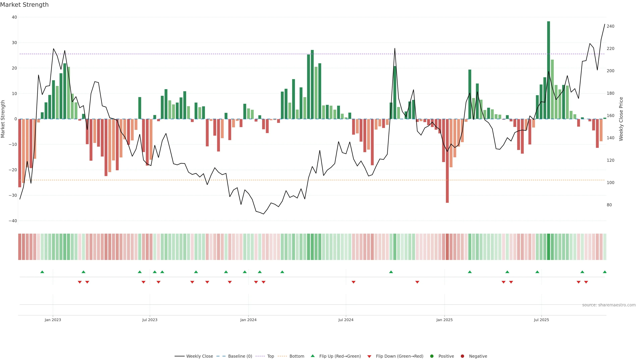The height and width of the screenshot is (362, 644).
Task: Click the green Flip Up legend triangle
Action: [312, 356]
